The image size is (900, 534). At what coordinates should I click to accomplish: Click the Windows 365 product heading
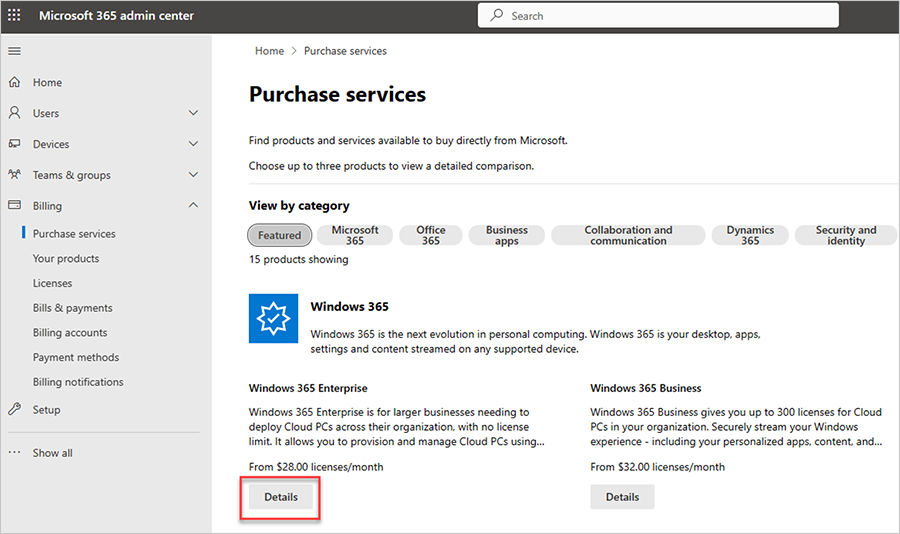(x=350, y=307)
